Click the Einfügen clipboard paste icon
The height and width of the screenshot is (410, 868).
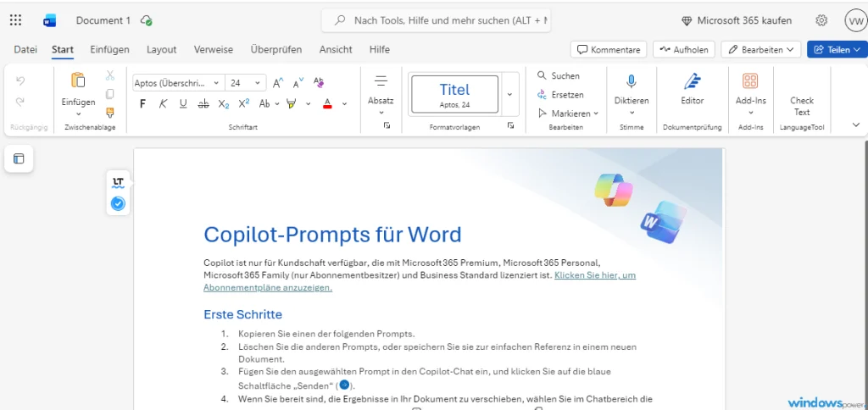click(78, 80)
